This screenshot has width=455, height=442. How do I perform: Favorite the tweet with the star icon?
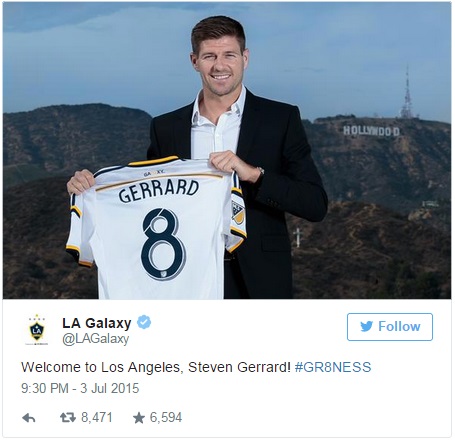(x=139, y=418)
